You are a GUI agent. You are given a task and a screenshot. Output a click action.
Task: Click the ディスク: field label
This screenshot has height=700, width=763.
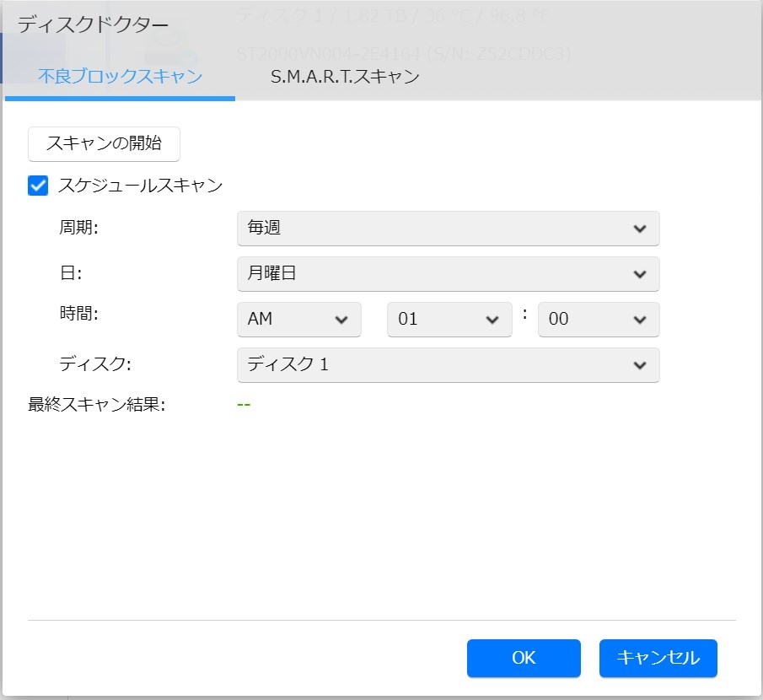[x=95, y=365]
